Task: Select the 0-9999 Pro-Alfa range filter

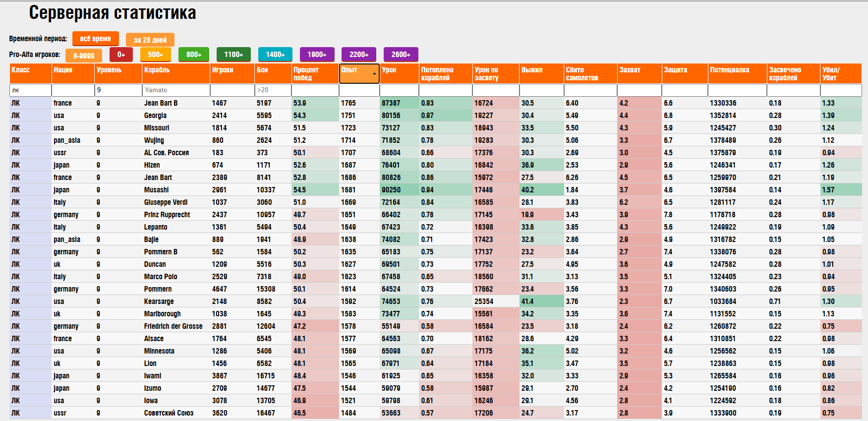Action: [x=83, y=56]
